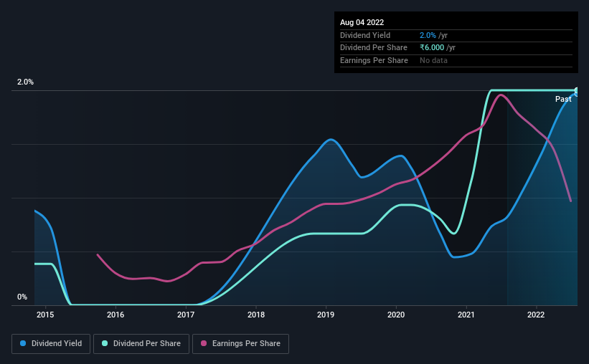Screen dimensions: 589x364
Task: Click the data point marker at chart end
Action: (577, 91)
